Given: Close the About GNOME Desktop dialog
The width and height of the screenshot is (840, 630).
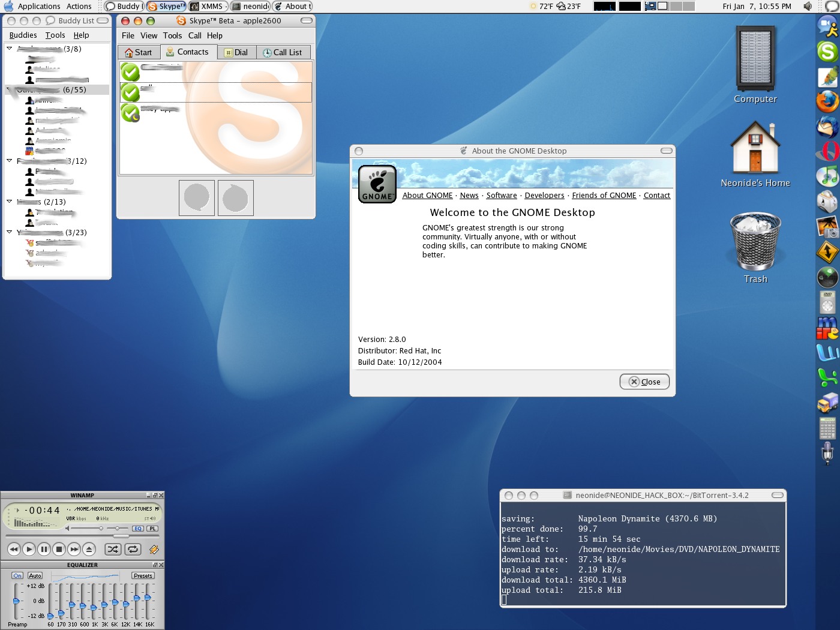Looking at the screenshot, I should click(644, 382).
